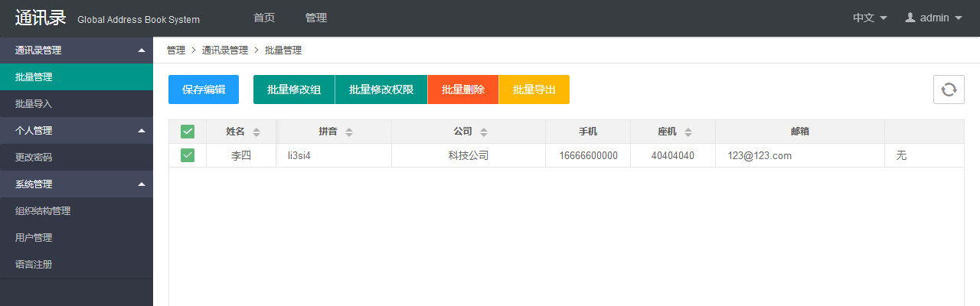The image size is (980, 306).
Task: Click the refresh table icon button
Action: pos(949,90)
